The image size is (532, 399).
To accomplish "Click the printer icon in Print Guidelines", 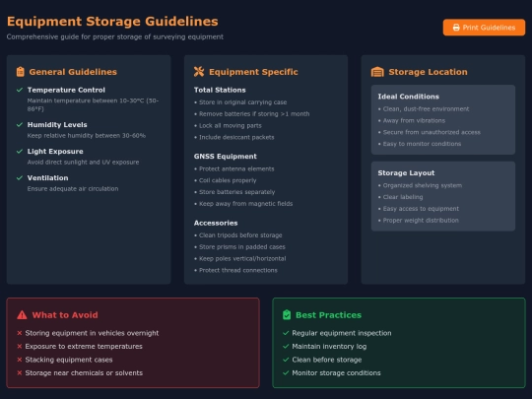I will click(456, 28).
